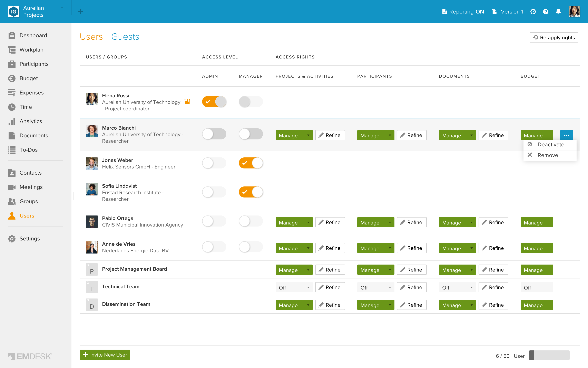
Task: Open Time tracking clock icon
Action: (x=12, y=107)
